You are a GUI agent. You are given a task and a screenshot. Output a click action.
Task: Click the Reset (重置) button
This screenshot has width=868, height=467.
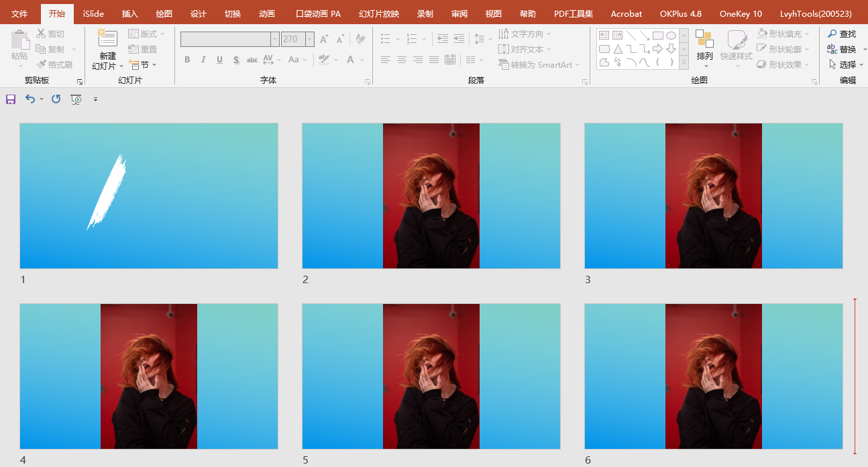(143, 49)
